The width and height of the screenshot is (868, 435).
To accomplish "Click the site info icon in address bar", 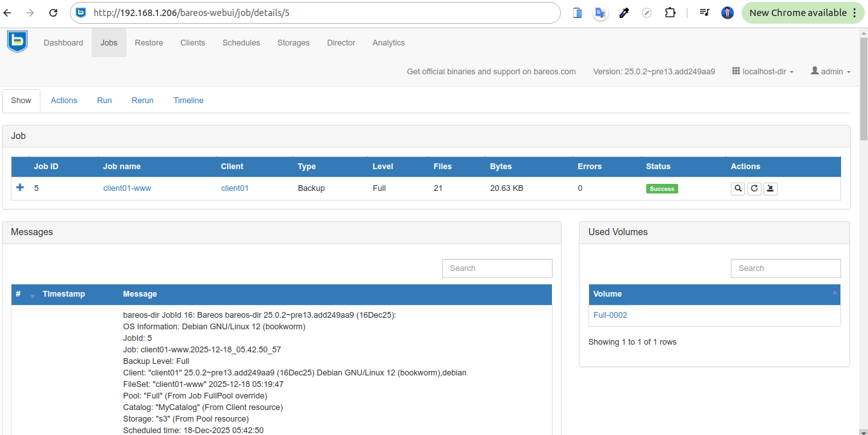I will 81,13.
